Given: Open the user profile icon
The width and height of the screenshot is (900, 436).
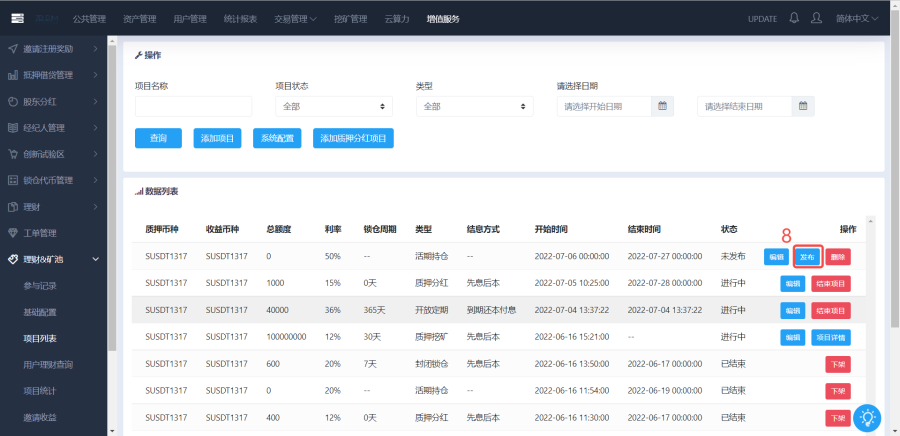Looking at the screenshot, I should pyautogui.click(x=816, y=18).
